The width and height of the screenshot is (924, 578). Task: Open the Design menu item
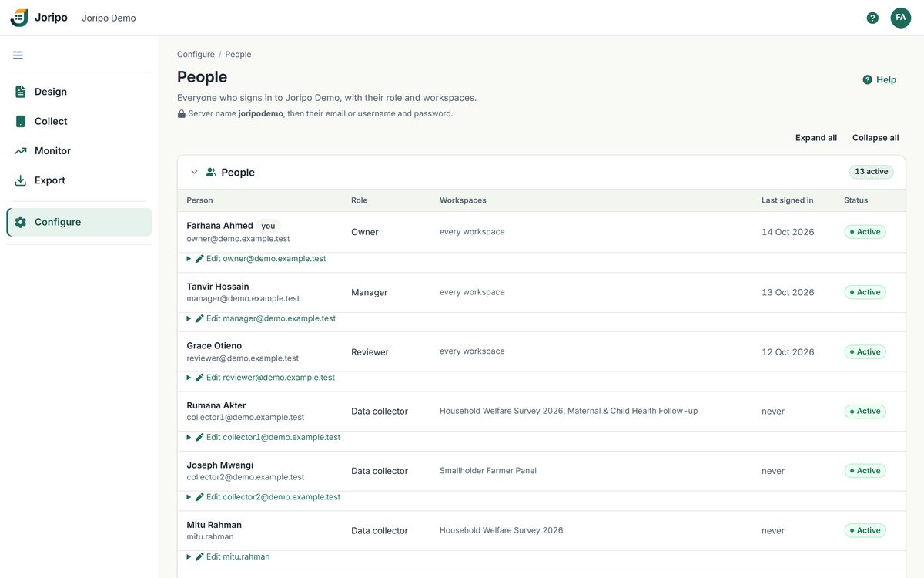79,92
